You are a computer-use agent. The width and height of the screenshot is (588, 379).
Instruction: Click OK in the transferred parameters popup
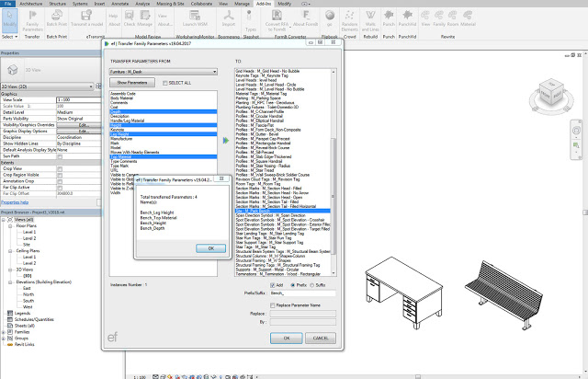(x=210, y=248)
